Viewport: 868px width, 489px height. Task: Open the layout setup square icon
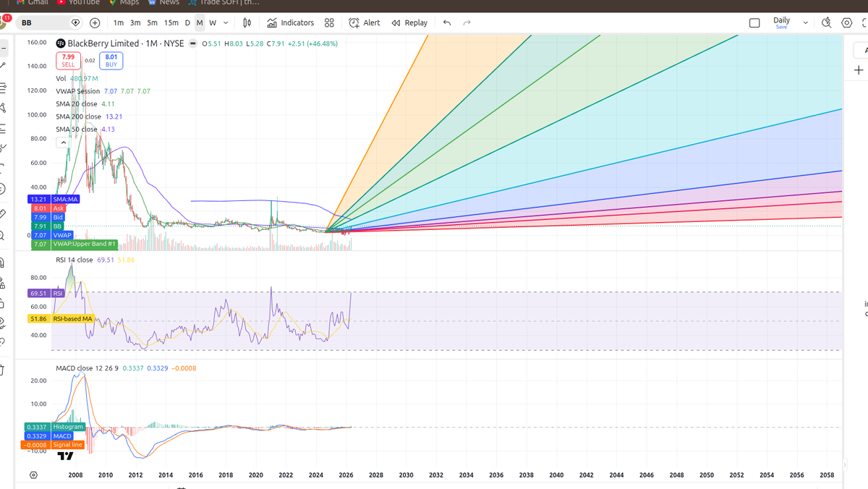754,23
